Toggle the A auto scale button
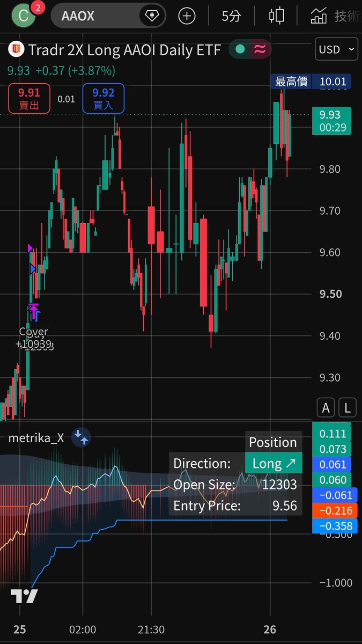The height and width of the screenshot is (644, 362). coord(326,408)
